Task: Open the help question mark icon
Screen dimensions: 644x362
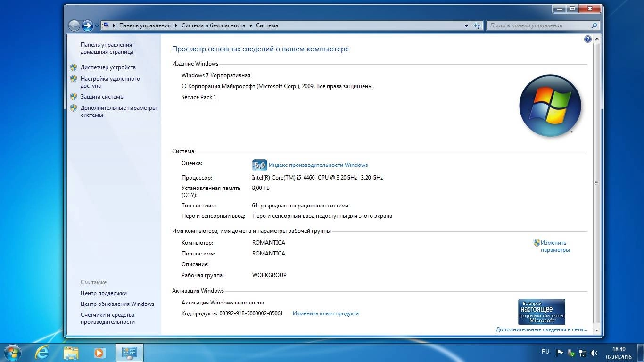Action: pos(587,39)
